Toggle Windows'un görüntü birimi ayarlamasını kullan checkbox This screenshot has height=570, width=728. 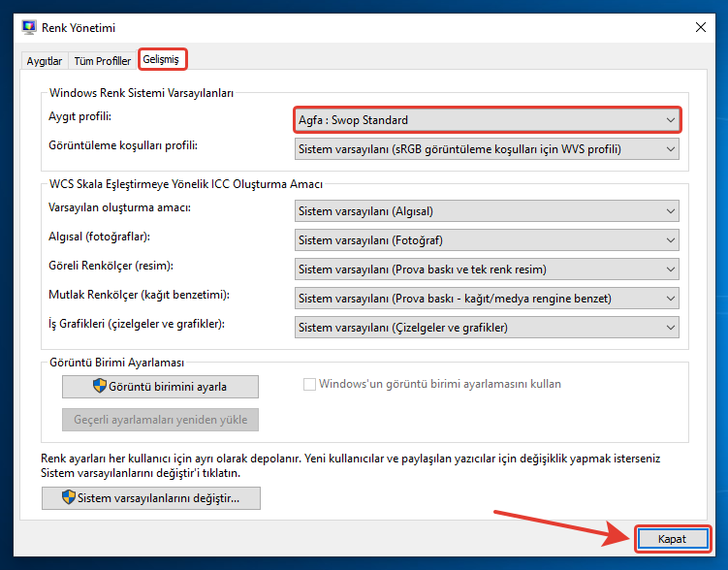pos(310,384)
